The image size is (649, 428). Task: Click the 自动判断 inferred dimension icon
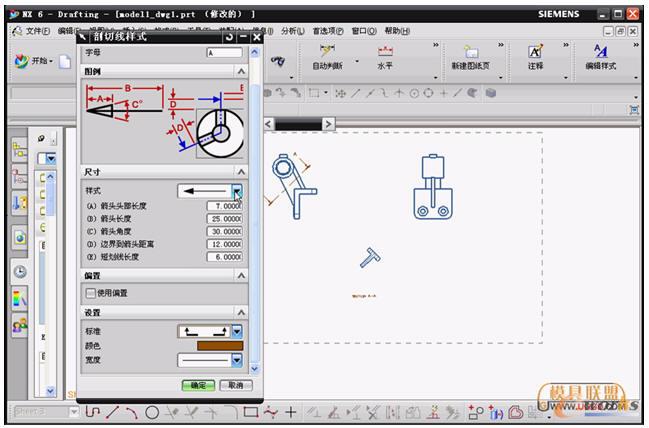327,52
